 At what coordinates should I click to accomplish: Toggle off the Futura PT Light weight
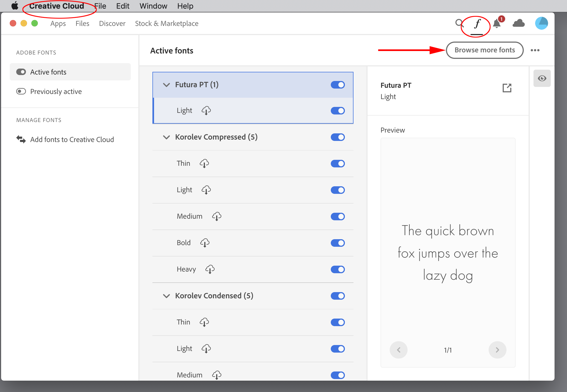[x=338, y=110]
